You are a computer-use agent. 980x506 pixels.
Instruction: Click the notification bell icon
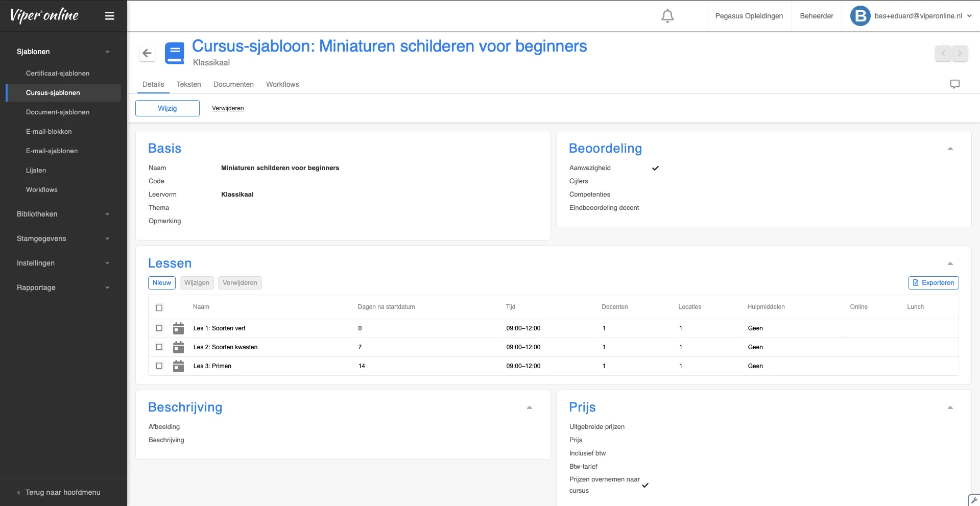(x=667, y=16)
